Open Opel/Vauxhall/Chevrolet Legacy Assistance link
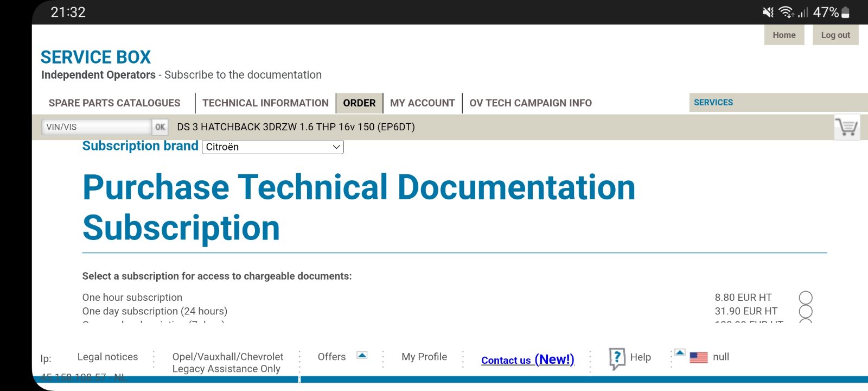Image resolution: width=868 pixels, height=391 pixels. 228,363
